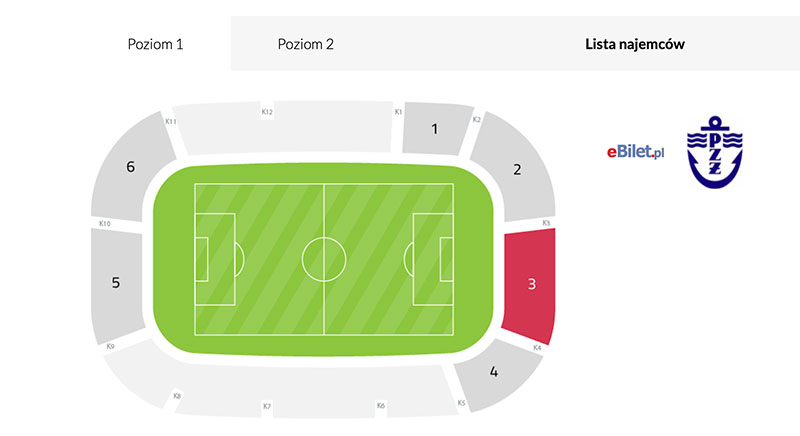Click the K7 entrance marker

[267, 406]
